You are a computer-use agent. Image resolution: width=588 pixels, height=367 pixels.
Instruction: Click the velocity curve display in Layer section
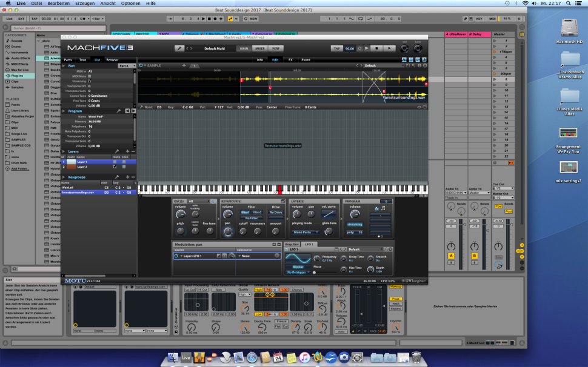click(329, 214)
